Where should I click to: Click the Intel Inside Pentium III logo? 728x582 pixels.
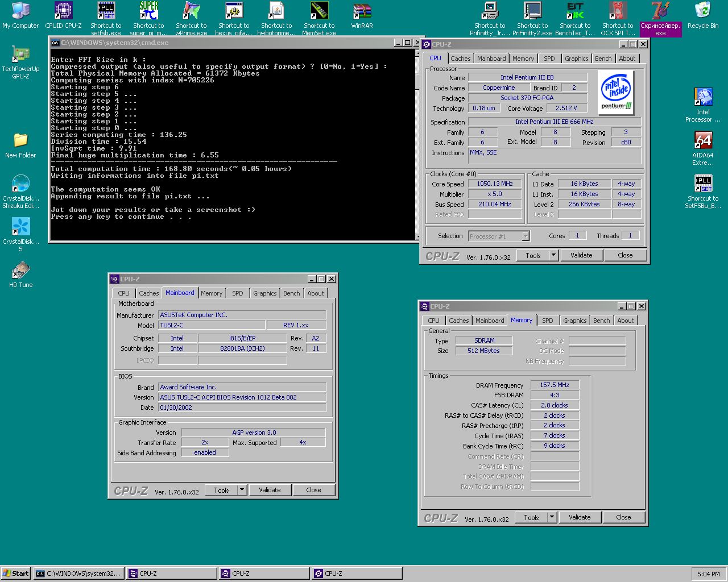(617, 92)
